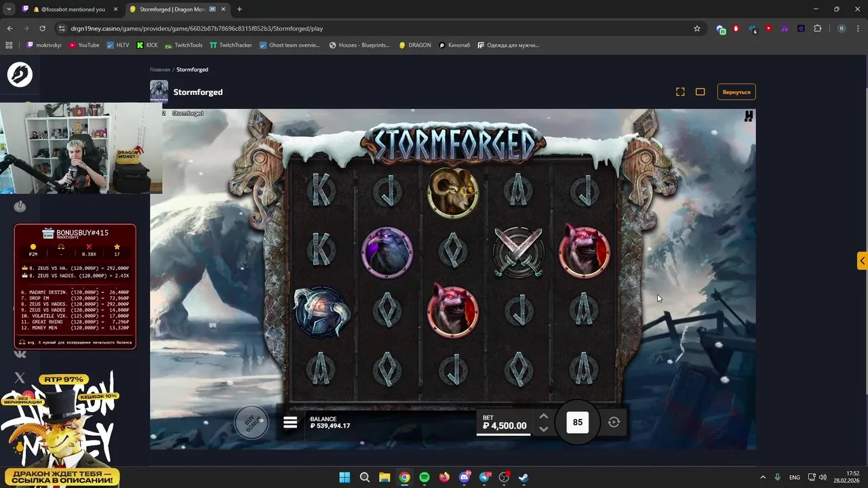This screenshot has width=868, height=488.
Task: Open the browser profile avatar
Action: point(842,28)
